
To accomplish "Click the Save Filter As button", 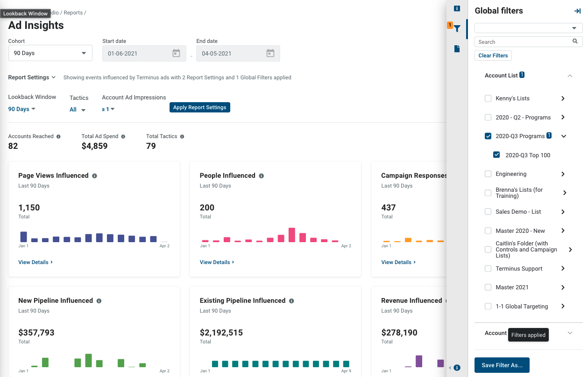I will click(x=502, y=365).
